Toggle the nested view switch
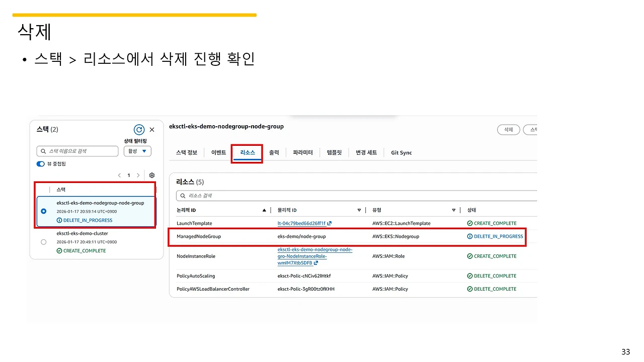Image resolution: width=644 pixels, height=362 pixels. 40,164
